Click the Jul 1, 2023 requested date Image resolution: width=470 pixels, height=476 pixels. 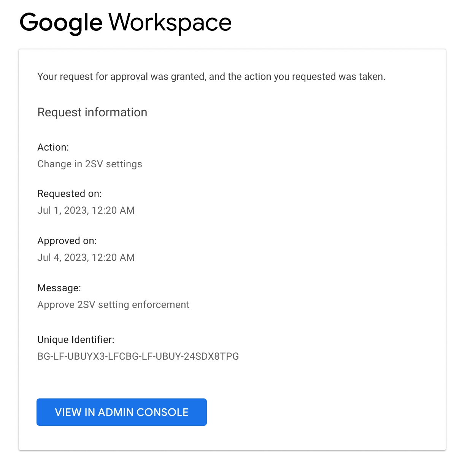86,210
